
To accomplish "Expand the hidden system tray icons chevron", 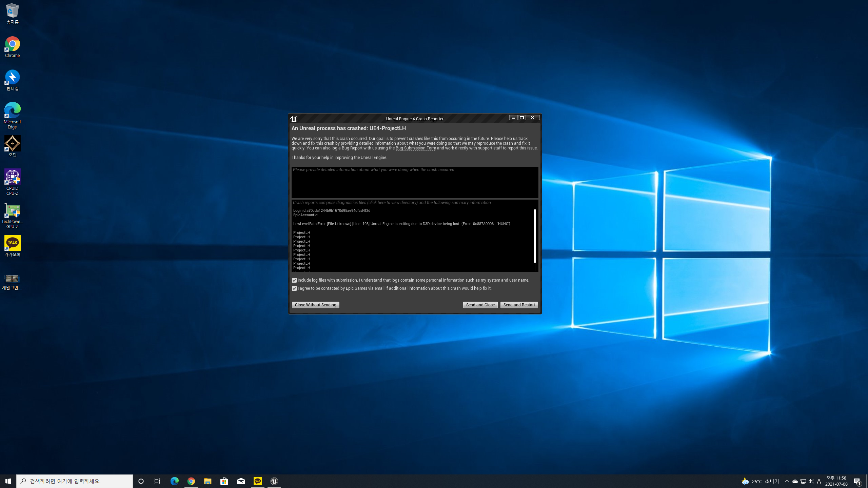I will (x=787, y=481).
